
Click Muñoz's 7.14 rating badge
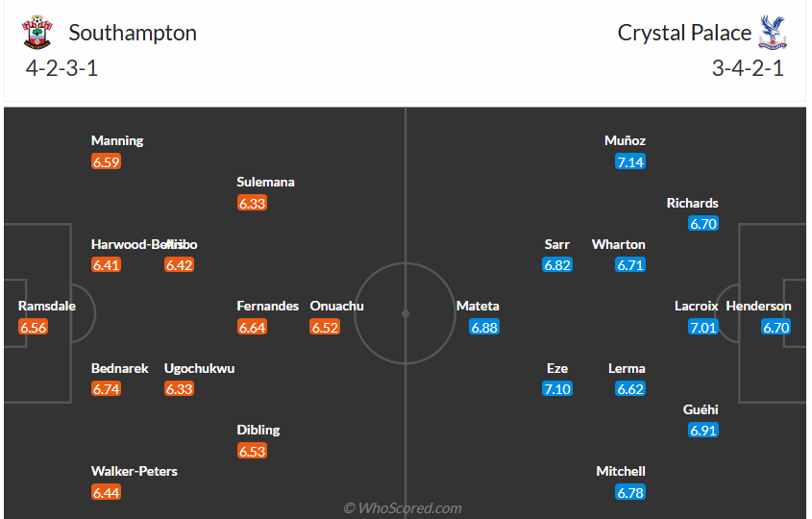630,161
